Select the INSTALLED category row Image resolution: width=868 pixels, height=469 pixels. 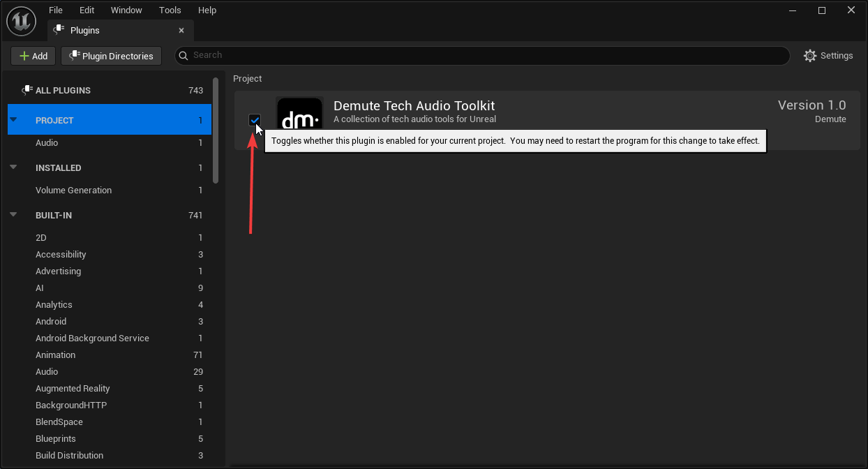click(x=110, y=168)
